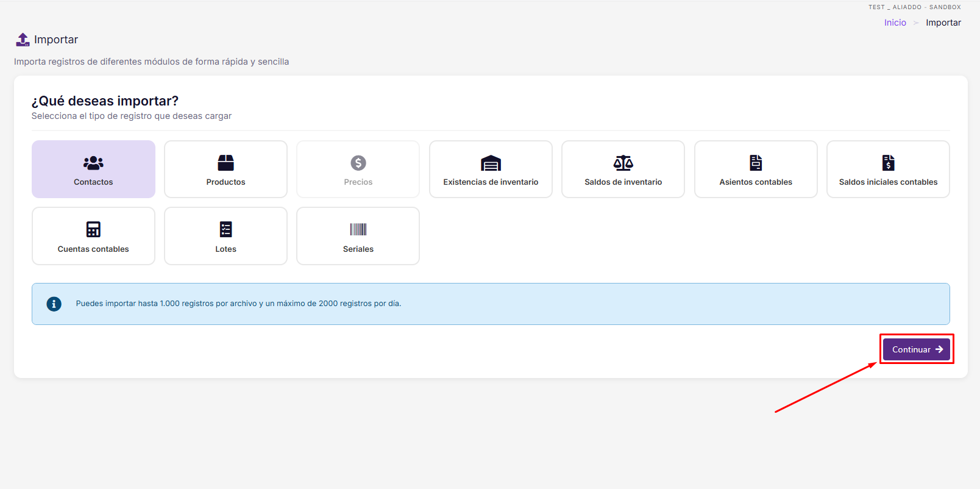Select the Contactos people icon
This screenshot has width=980, height=489.
93,163
